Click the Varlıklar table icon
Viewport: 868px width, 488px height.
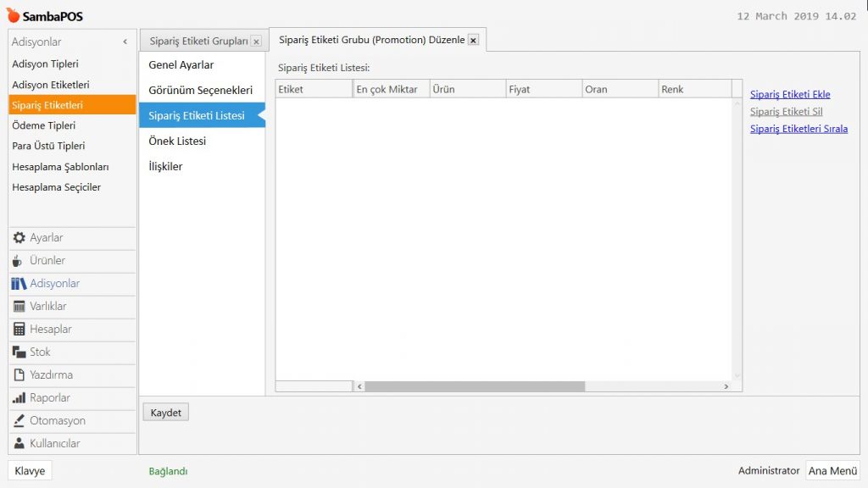(x=19, y=307)
